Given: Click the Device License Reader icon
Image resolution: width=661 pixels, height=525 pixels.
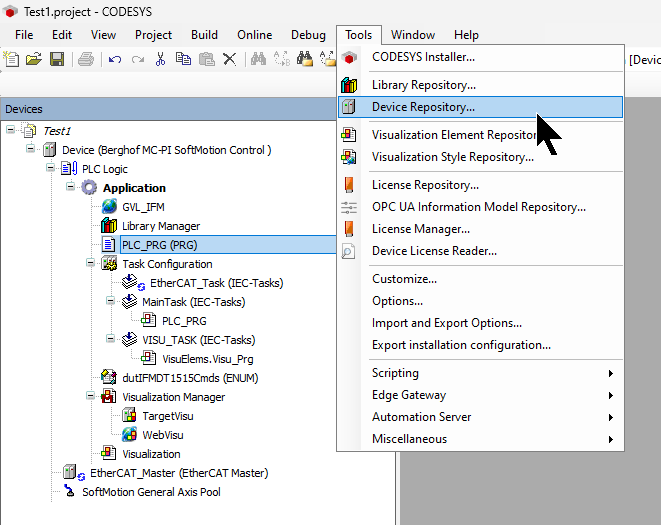Looking at the screenshot, I should click(348, 251).
